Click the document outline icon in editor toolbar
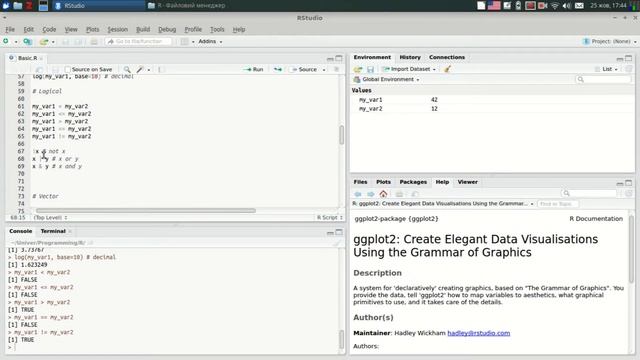Viewport: 640px width, 360px height. point(336,69)
